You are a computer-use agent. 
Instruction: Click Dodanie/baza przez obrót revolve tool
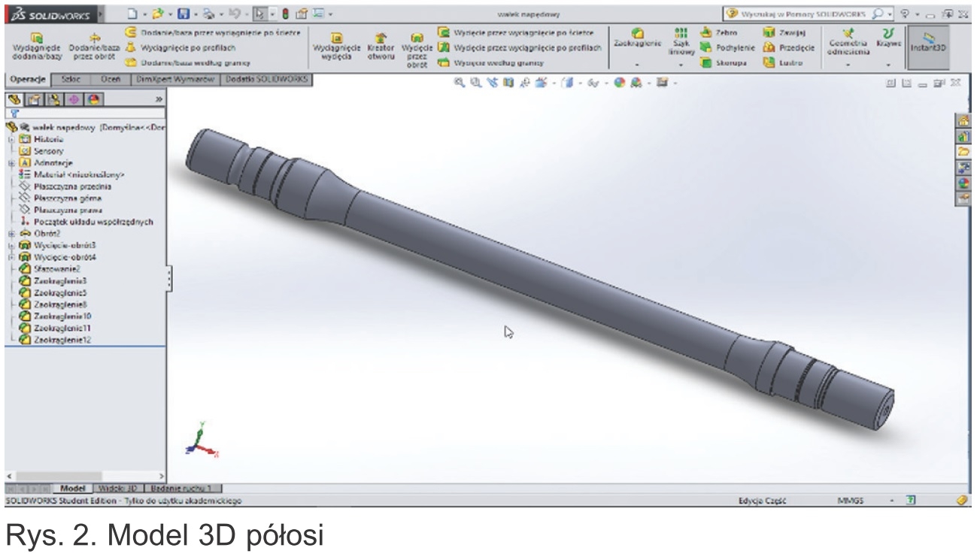[95, 47]
